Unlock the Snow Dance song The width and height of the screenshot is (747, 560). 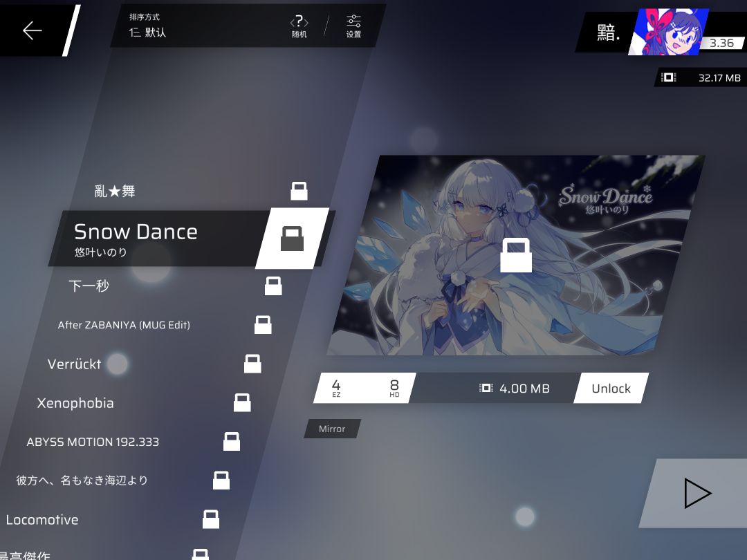tap(611, 388)
